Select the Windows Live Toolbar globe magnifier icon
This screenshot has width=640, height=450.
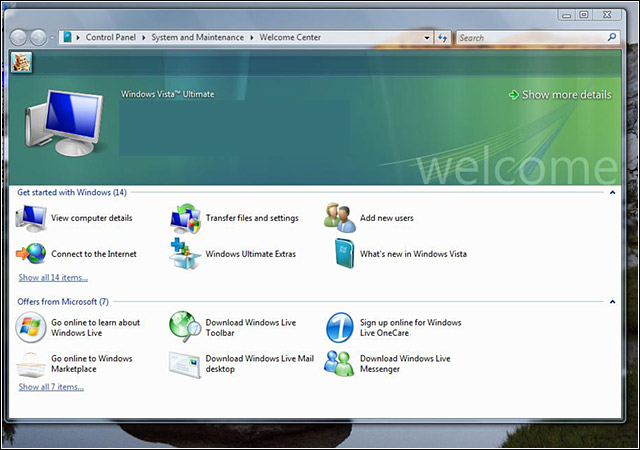(185, 327)
